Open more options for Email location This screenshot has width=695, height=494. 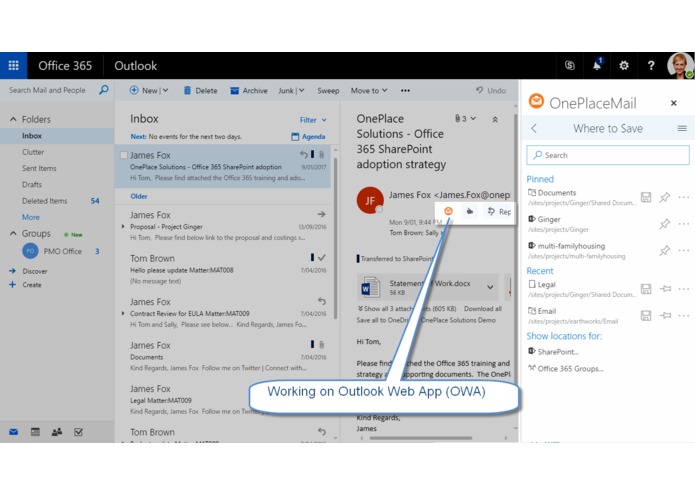coord(683,315)
